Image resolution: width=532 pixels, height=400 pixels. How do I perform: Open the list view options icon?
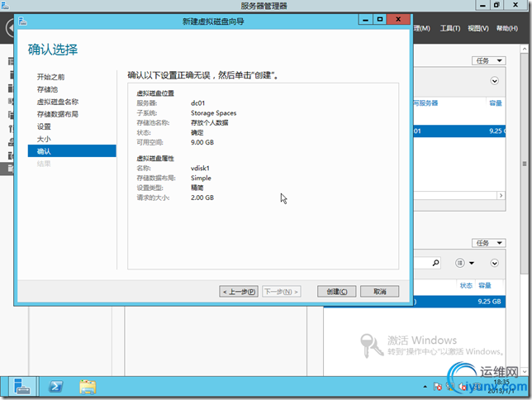460,263
